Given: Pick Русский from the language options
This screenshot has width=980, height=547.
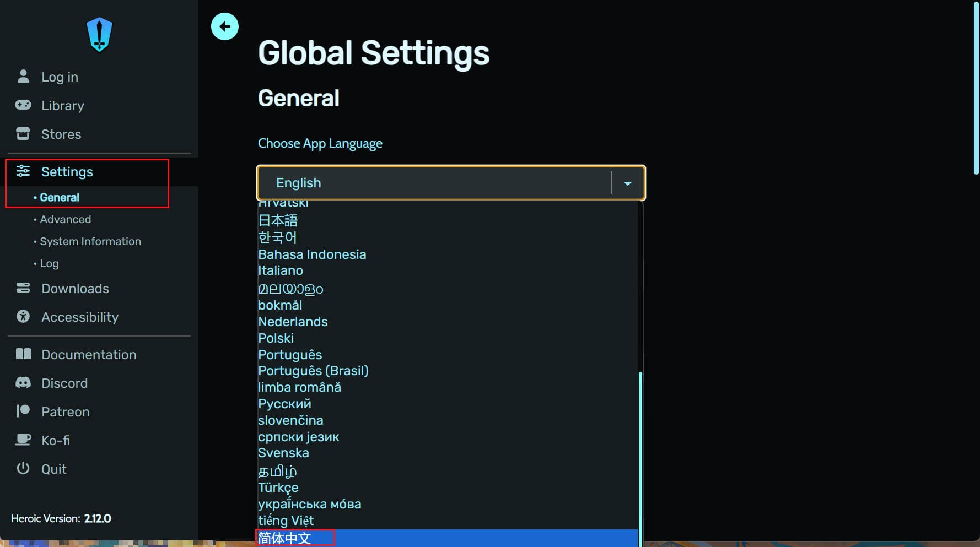Looking at the screenshot, I should [284, 404].
